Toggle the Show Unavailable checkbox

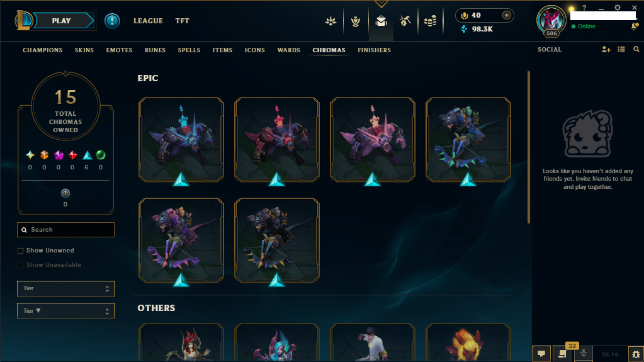tap(20, 265)
